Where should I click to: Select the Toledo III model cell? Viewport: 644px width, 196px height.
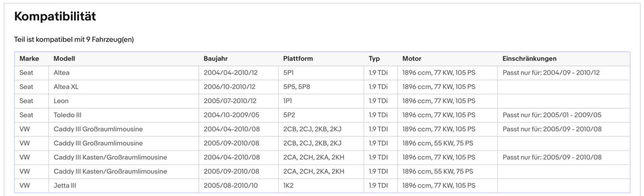(67, 115)
